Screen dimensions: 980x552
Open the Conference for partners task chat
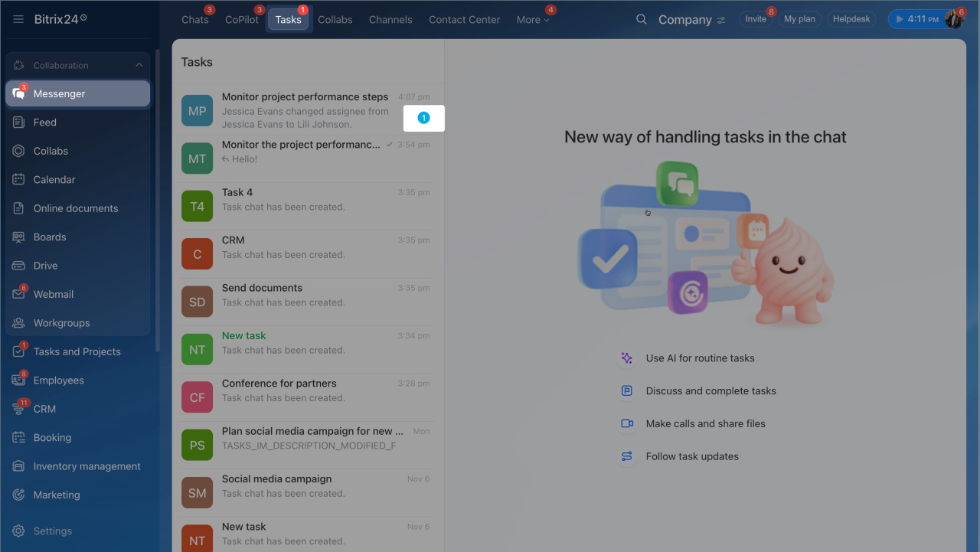point(306,390)
